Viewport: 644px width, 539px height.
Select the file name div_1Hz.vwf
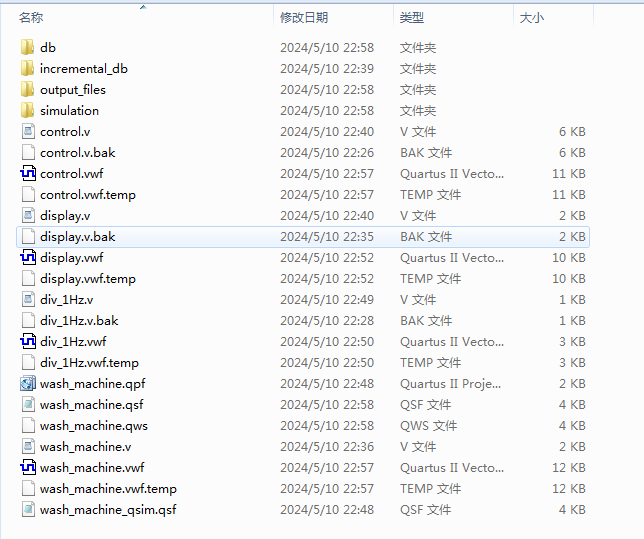pyautogui.click(x=73, y=341)
